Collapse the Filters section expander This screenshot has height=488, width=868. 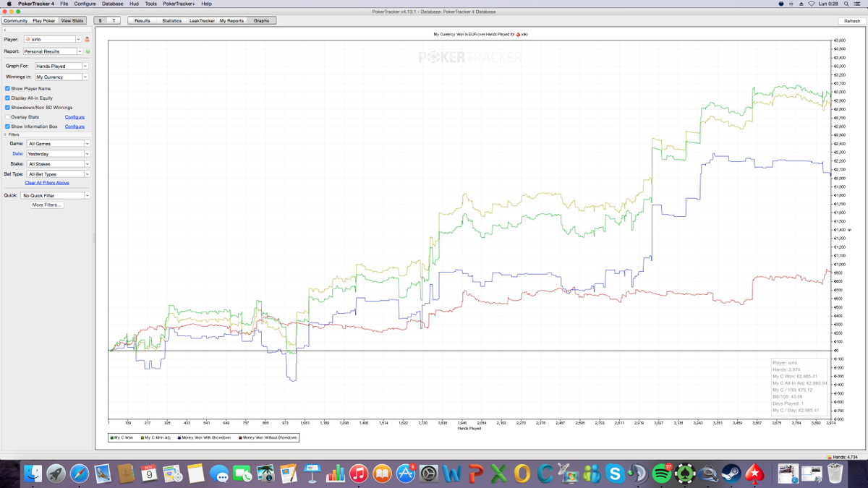click(x=6, y=134)
